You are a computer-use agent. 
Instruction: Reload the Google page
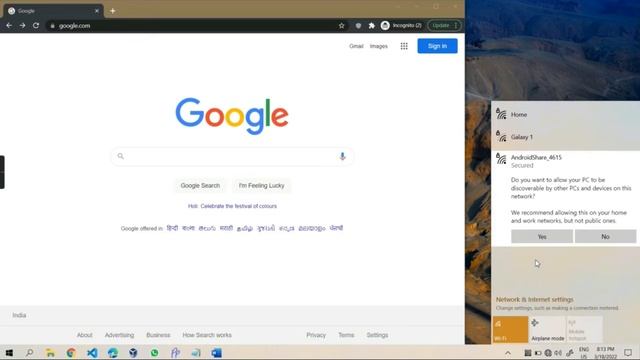click(36, 25)
